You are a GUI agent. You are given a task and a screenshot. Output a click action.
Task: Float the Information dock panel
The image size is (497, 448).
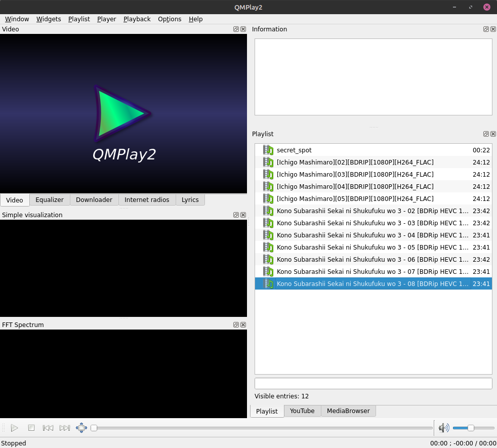tap(486, 29)
